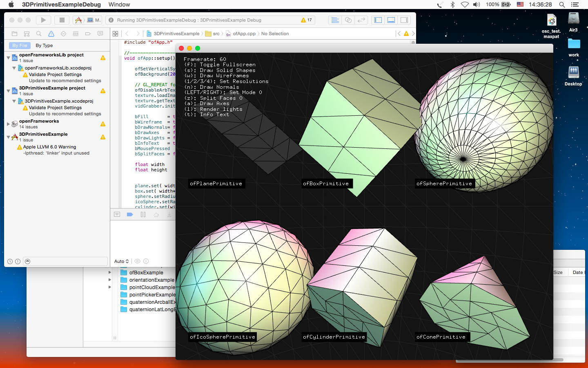Show the Assistant editor

(348, 20)
